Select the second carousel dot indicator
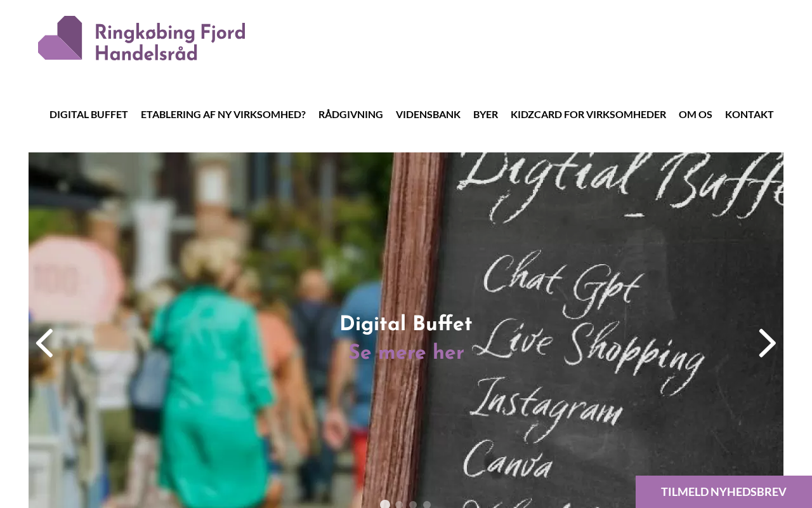This screenshot has width=812, height=508. coord(399,505)
